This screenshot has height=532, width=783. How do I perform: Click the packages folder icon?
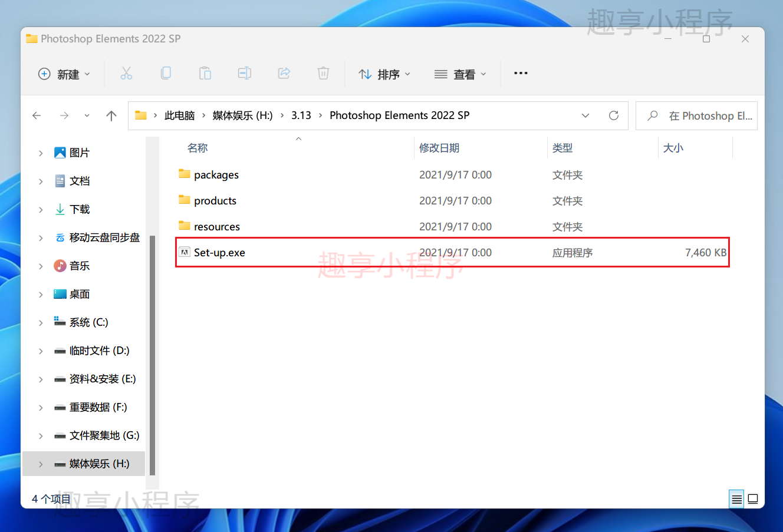pos(185,174)
